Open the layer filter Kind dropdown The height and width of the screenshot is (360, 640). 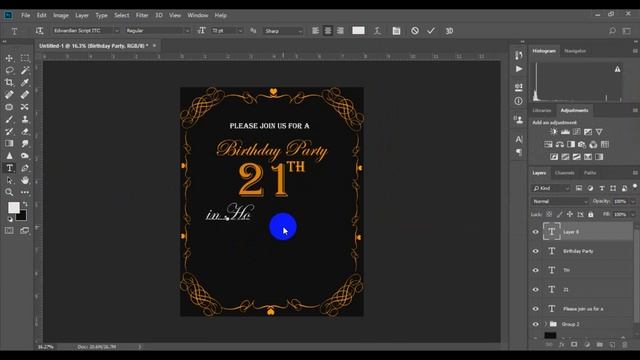[551, 188]
